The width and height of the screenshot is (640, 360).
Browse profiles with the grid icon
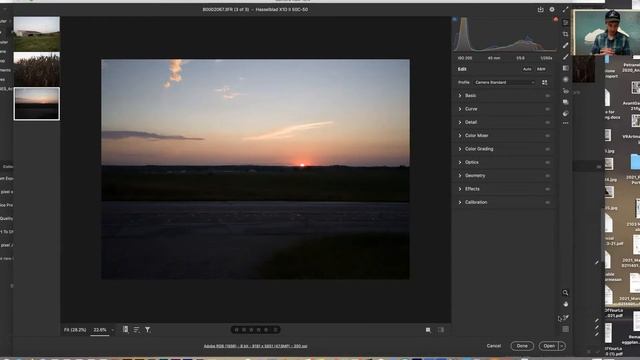click(x=544, y=82)
